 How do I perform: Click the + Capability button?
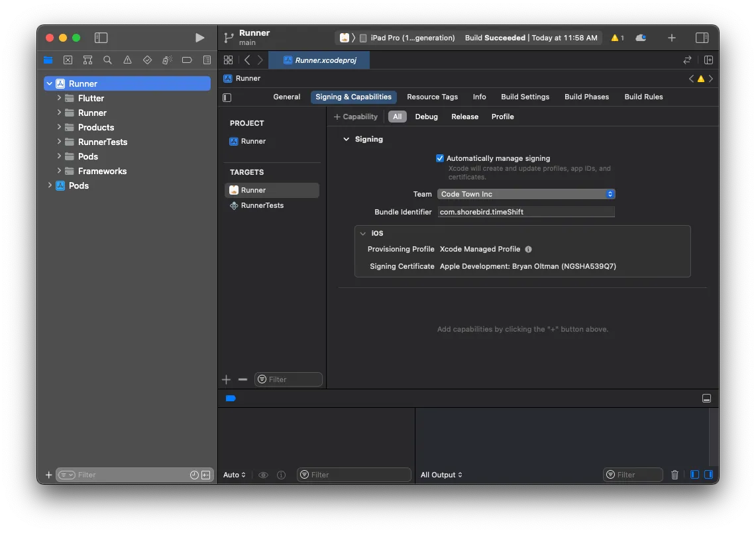click(x=356, y=117)
